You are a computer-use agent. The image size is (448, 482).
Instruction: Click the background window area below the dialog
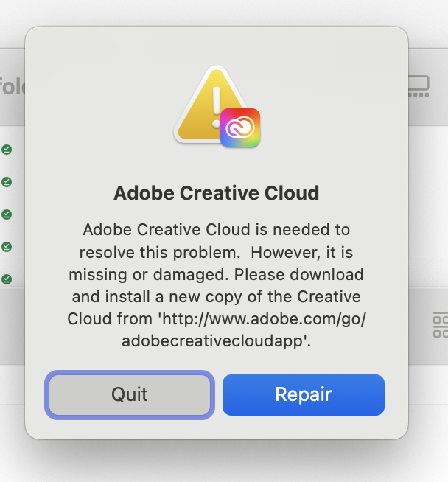point(221,461)
